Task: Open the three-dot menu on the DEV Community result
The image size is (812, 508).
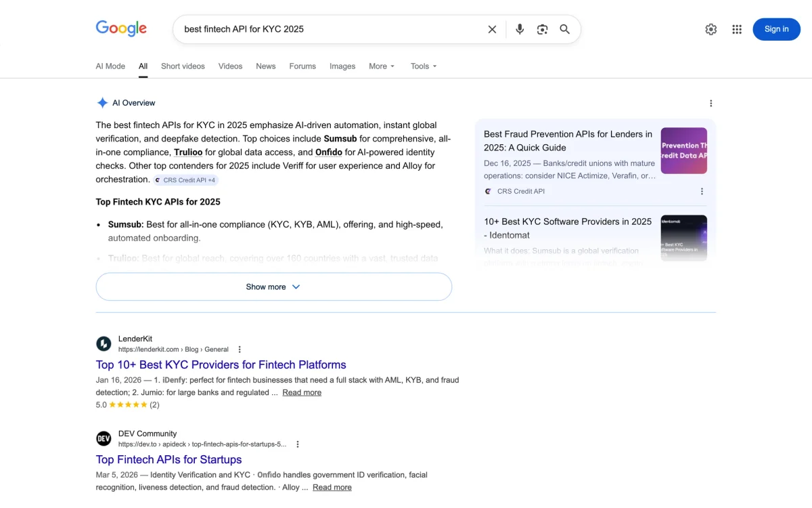Action: [x=298, y=444]
